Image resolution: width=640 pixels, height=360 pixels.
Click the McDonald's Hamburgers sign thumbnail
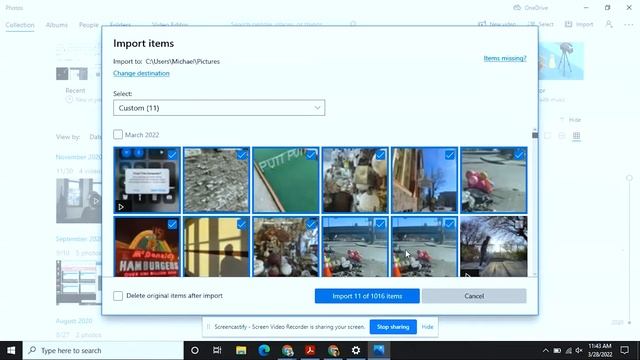tap(147, 247)
